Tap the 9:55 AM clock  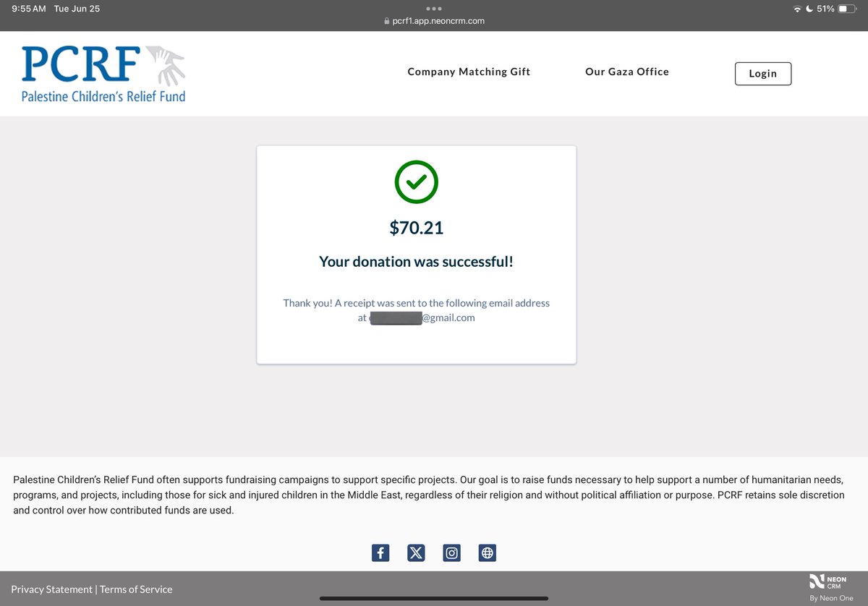pyautogui.click(x=28, y=9)
